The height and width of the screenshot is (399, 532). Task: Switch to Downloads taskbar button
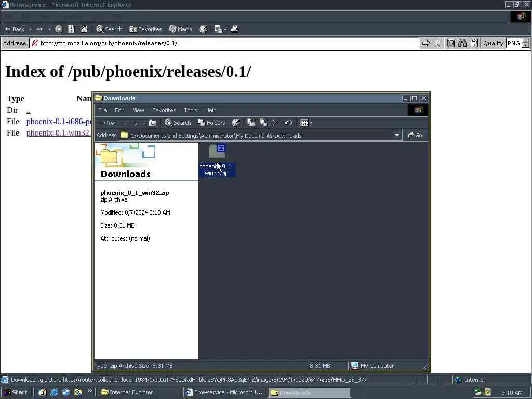(x=310, y=393)
